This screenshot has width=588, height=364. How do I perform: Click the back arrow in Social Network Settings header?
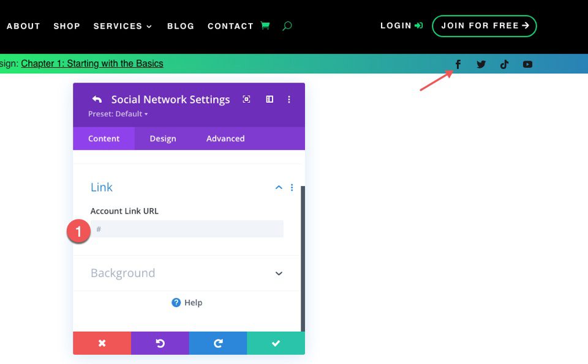pos(96,98)
